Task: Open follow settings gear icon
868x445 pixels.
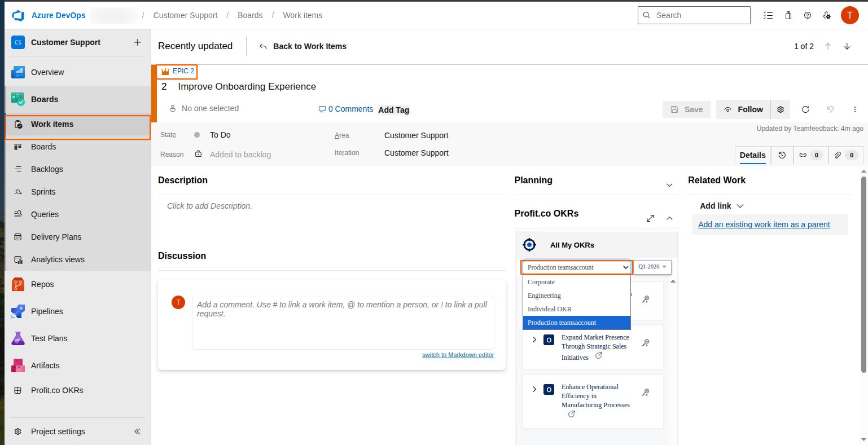Action: point(781,109)
